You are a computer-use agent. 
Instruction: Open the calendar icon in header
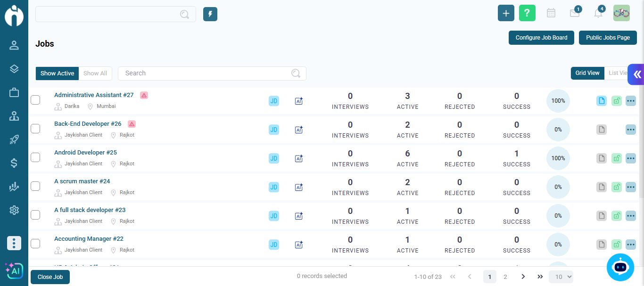551,13
